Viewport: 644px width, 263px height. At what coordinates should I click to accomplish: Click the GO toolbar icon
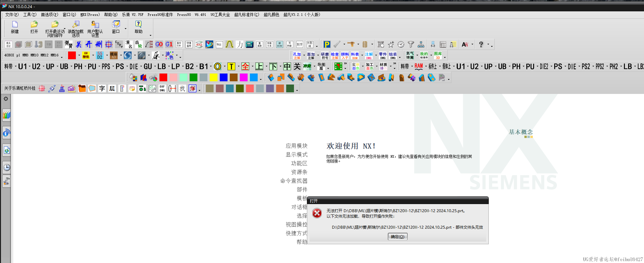point(159,44)
